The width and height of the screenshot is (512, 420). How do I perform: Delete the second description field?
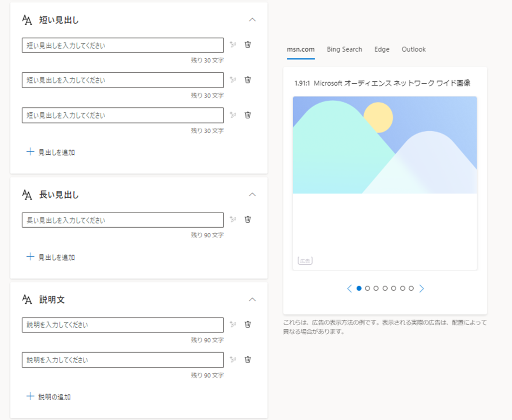click(x=247, y=359)
